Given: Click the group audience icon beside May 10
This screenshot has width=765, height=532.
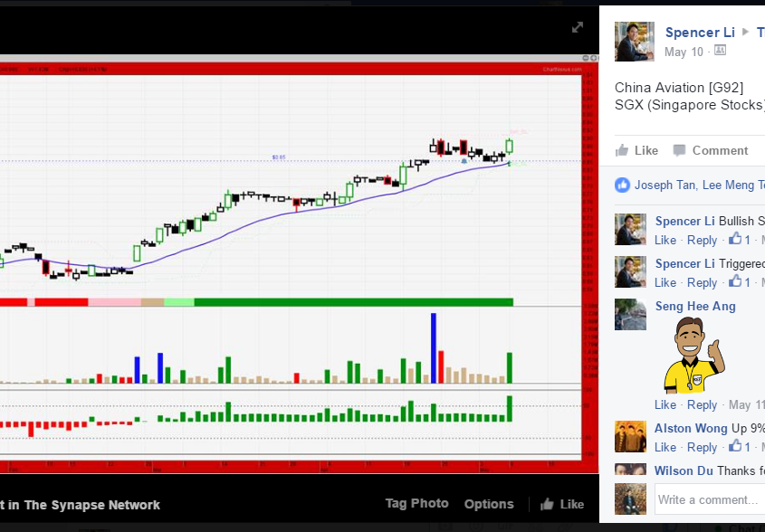Looking at the screenshot, I should pos(720,52).
